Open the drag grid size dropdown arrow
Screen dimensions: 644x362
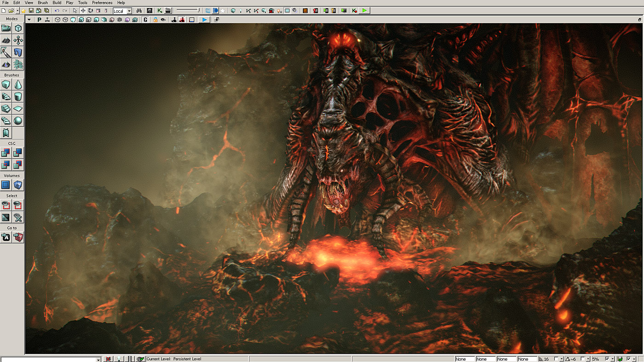tap(561, 359)
